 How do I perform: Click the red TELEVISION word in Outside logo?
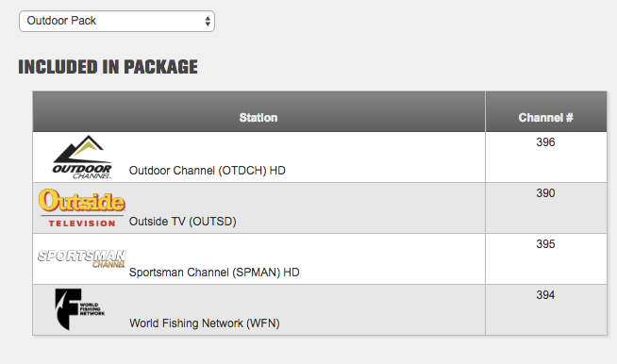tap(82, 223)
